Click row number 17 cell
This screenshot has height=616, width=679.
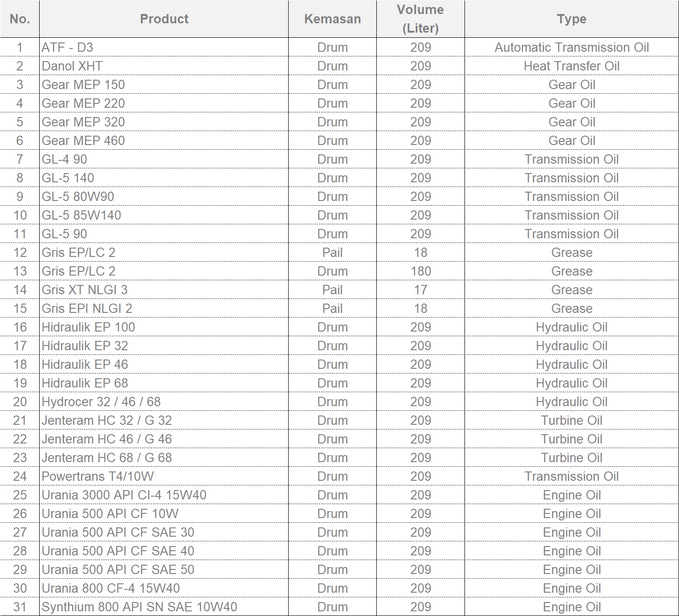click(20, 346)
